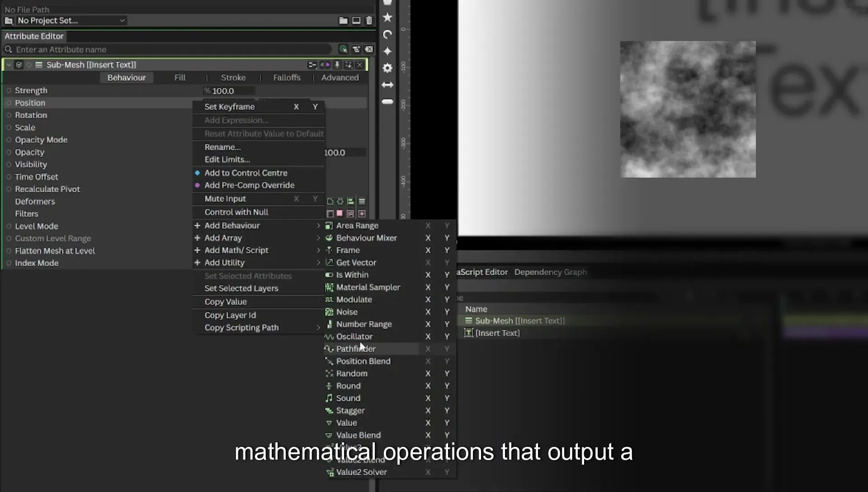868x492 pixels.
Task: Set keyframe on Y channel only
Action: click(x=315, y=107)
